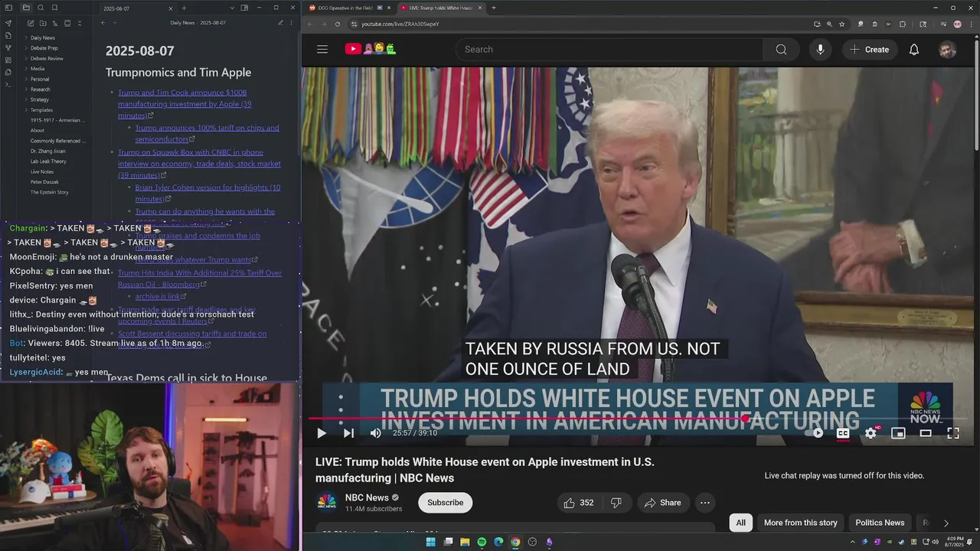Expand the Media folder
This screenshot has width=980, height=551.
pyautogui.click(x=38, y=68)
